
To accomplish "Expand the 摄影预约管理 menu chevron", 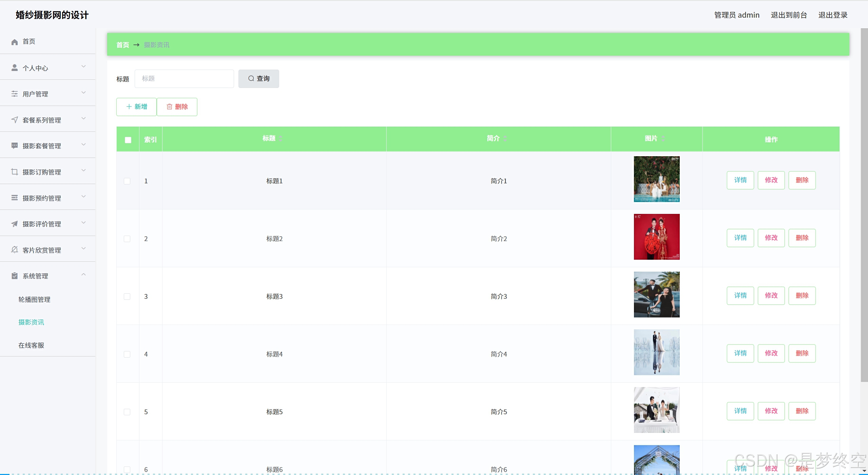I will [83, 197].
